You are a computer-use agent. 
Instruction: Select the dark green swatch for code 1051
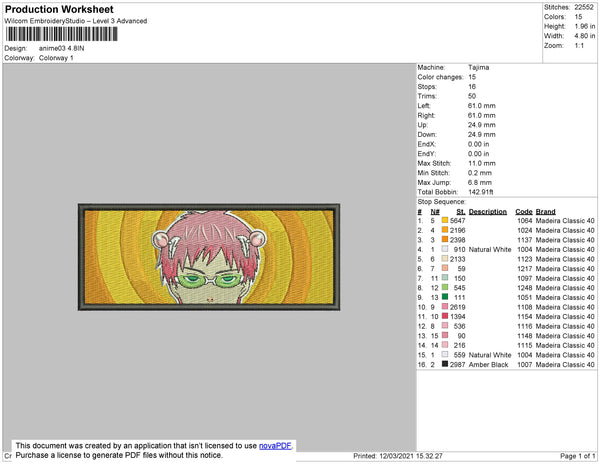tap(445, 297)
